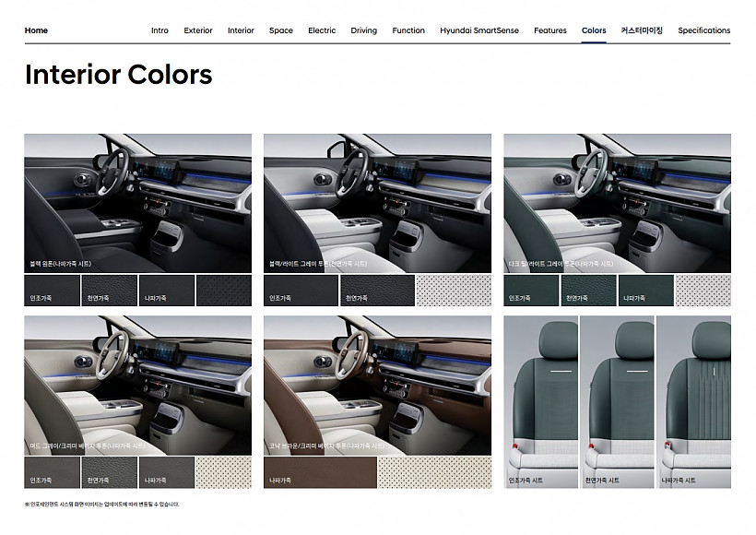View the 인조가죽 시트 seat image
The image size is (756, 535).
[541, 402]
